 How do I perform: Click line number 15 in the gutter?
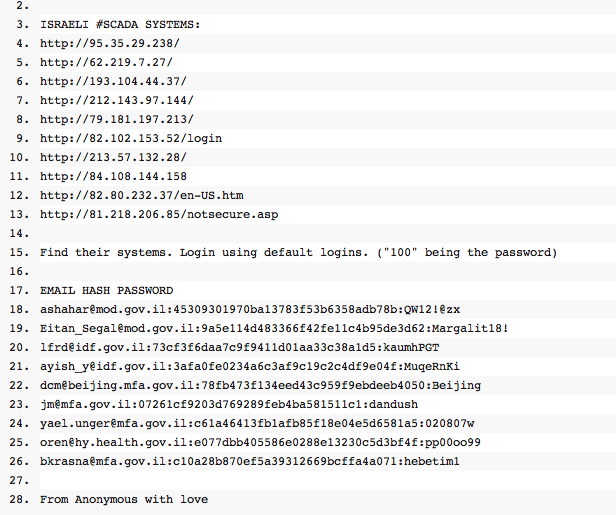click(x=20, y=252)
